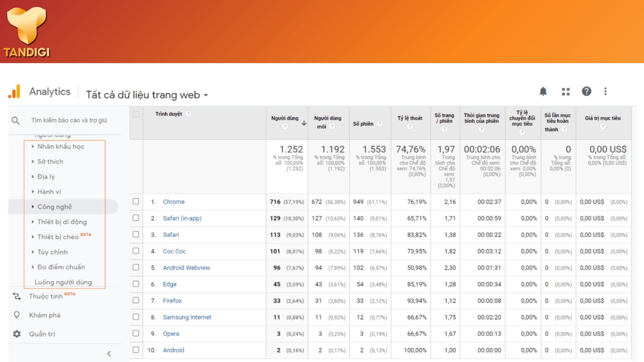Expand the Địa lý menu
Screen dimensions: 644x362
43,177
